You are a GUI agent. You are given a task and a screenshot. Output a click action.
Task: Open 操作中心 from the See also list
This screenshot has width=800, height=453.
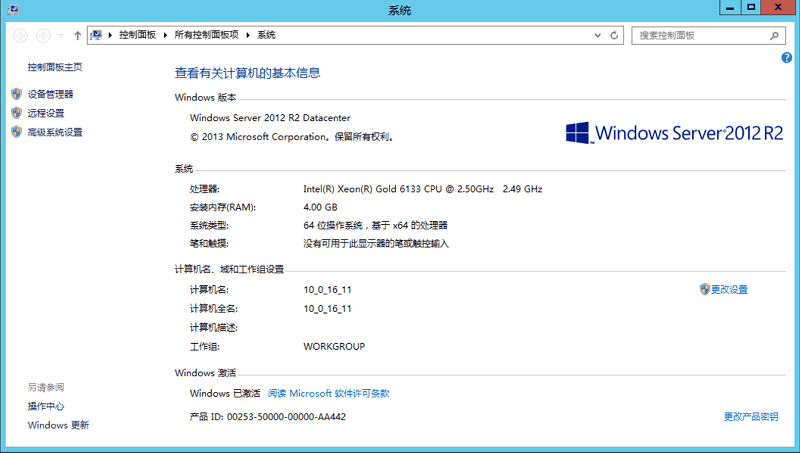[x=46, y=406]
